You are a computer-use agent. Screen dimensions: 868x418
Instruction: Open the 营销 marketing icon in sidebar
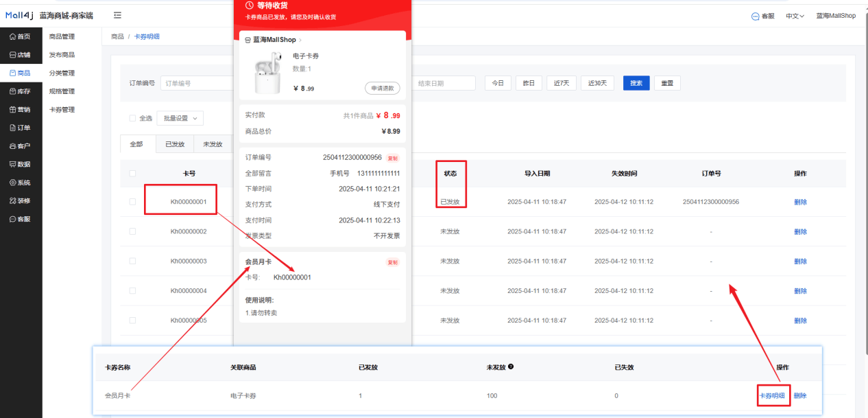[x=12, y=110]
